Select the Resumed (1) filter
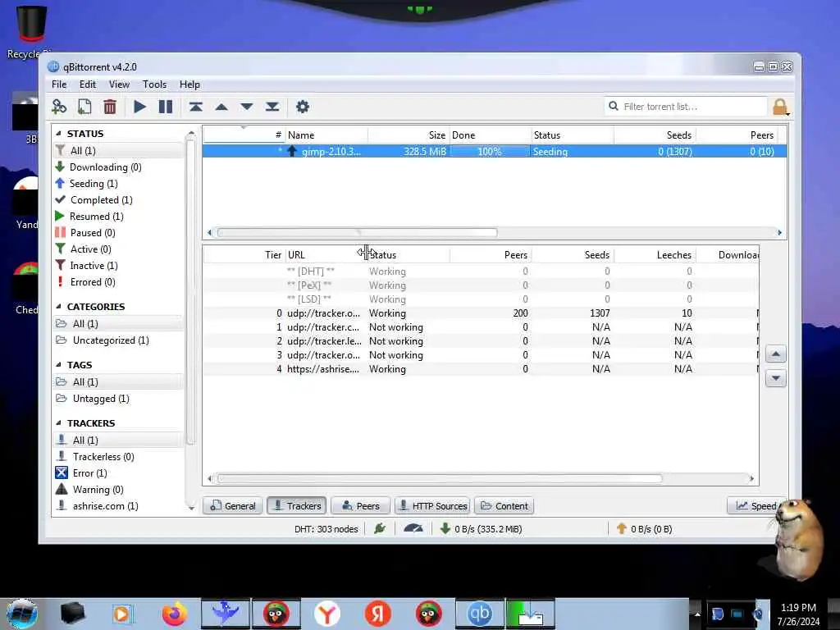The height and width of the screenshot is (630, 840). tap(97, 217)
